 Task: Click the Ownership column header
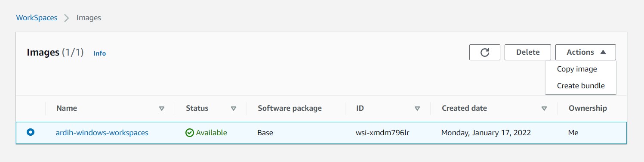click(588, 108)
